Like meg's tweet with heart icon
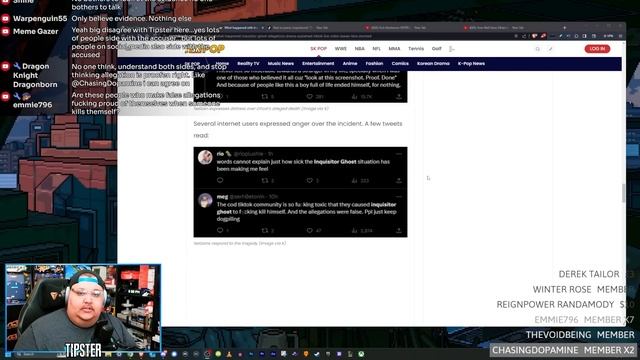 (x=309, y=230)
